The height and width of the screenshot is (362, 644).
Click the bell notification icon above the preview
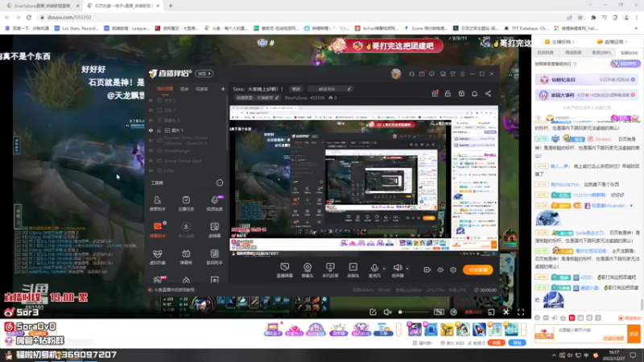[x=475, y=93]
